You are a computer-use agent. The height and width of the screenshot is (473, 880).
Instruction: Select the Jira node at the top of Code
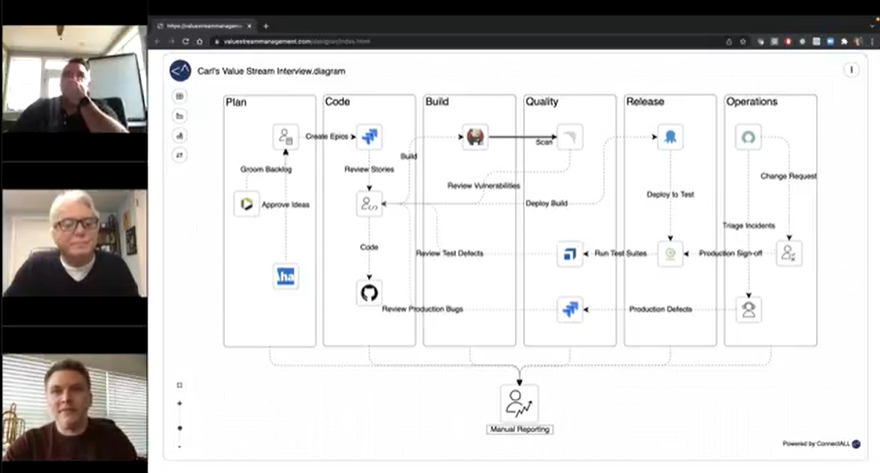tap(369, 136)
